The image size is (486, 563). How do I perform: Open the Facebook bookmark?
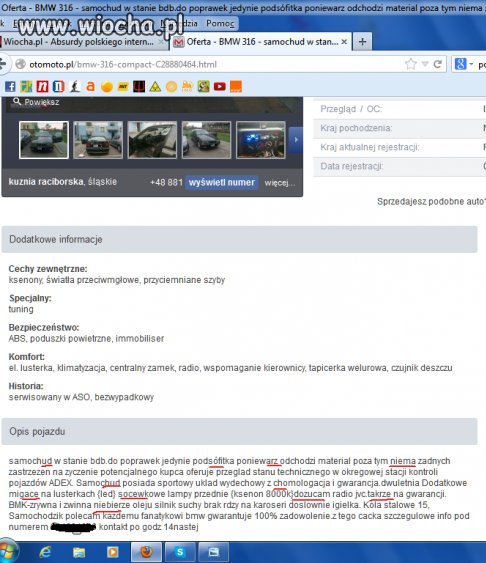click(10, 87)
